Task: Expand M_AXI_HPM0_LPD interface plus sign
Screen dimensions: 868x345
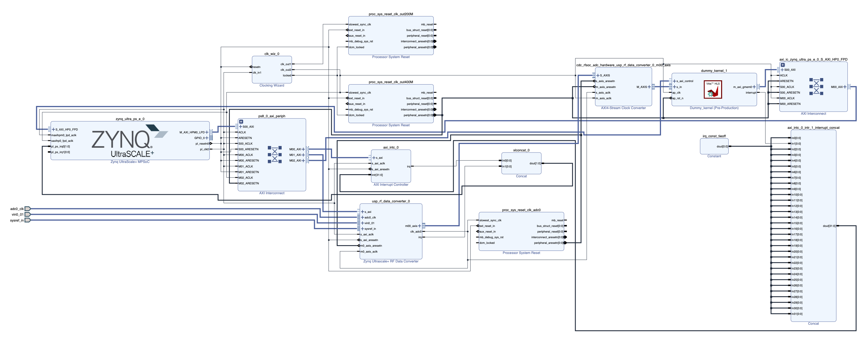Action: point(207,132)
